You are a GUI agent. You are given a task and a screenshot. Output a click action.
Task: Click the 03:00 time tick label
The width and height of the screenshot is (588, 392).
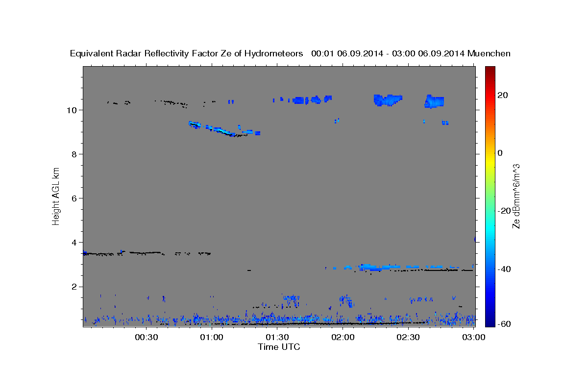(x=474, y=337)
